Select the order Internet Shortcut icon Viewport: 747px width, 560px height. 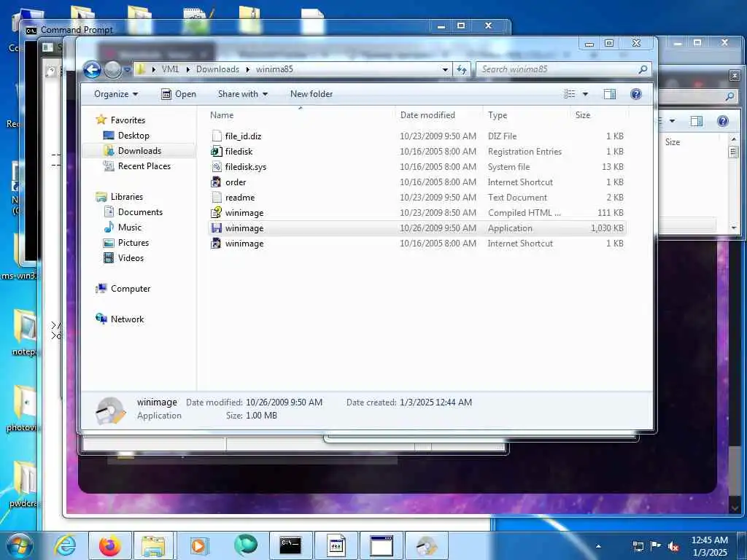[216, 182]
